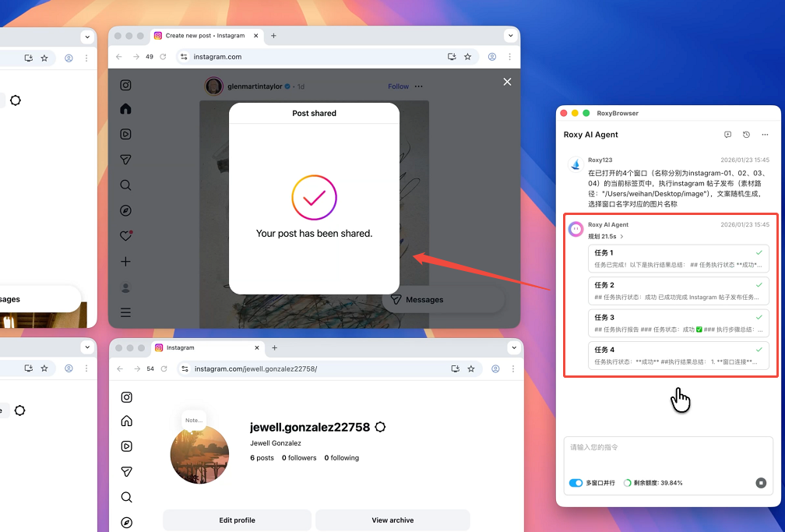Open Reels in bottom Instagram sidebar
Image resolution: width=785 pixels, height=532 pixels.
(126, 446)
